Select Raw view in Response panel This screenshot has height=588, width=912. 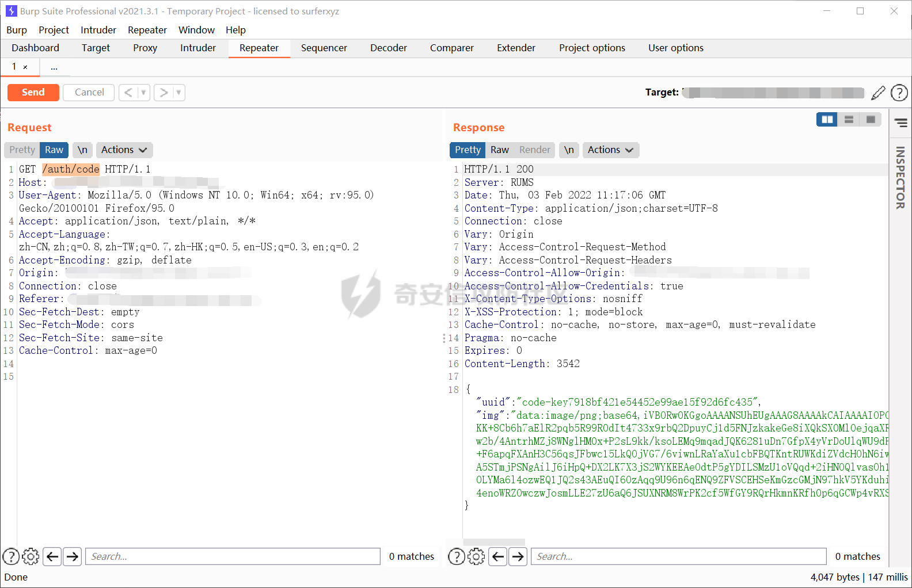tap(500, 150)
